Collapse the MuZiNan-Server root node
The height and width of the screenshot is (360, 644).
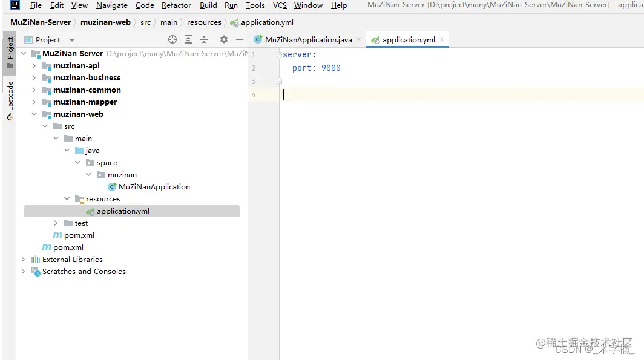[x=24, y=53]
